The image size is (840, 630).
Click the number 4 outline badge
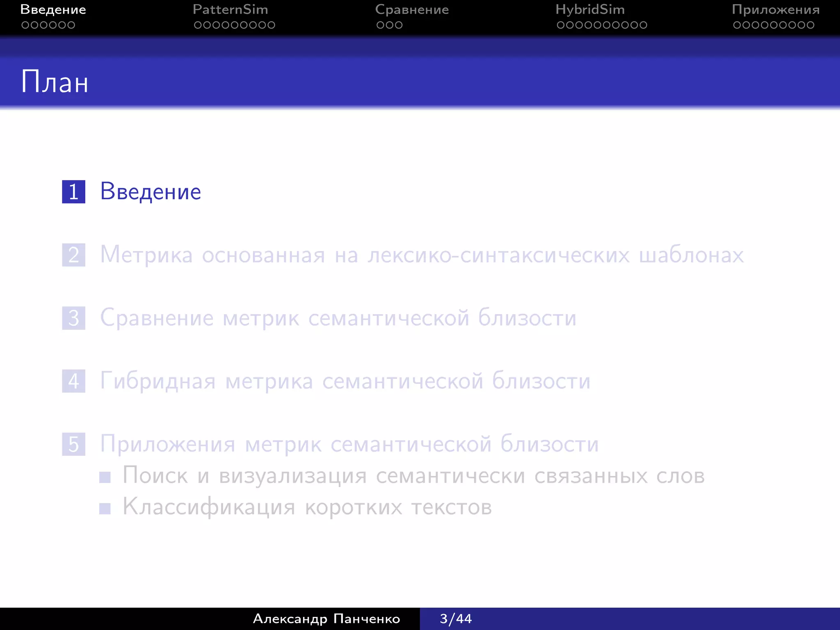[74, 381]
